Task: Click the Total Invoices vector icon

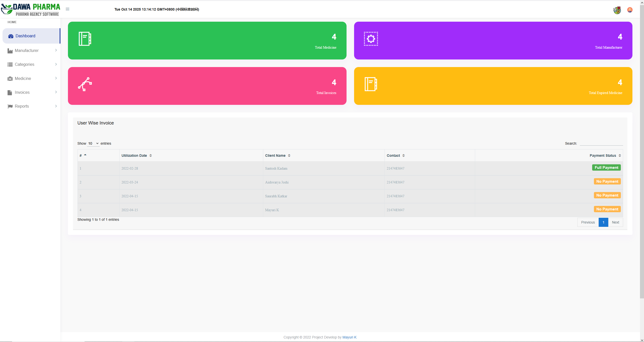Action: (85, 84)
